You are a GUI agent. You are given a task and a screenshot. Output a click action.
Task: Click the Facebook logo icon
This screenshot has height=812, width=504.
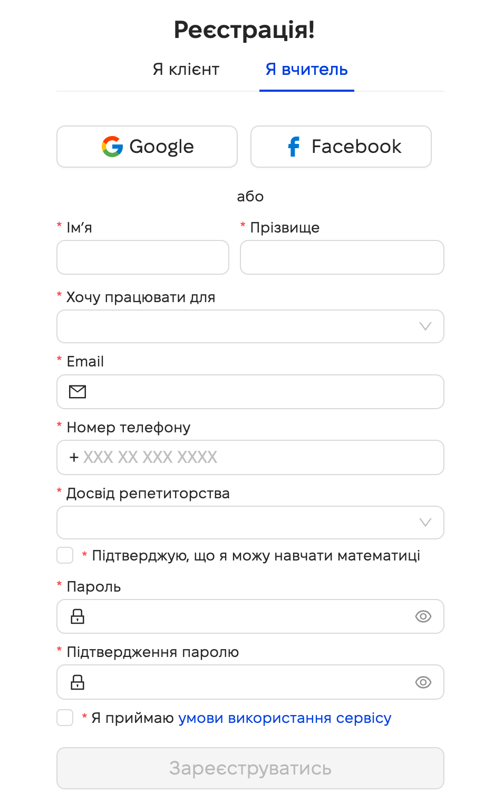click(x=294, y=147)
